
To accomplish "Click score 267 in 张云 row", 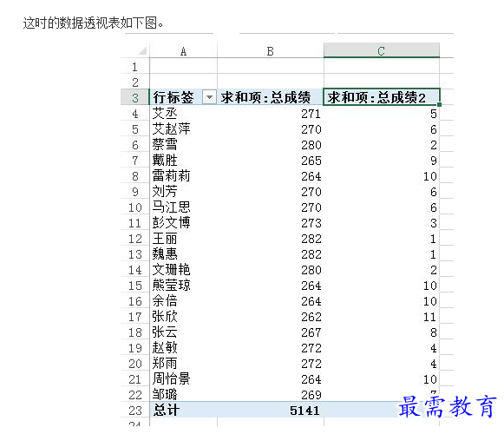I will click(x=311, y=332).
